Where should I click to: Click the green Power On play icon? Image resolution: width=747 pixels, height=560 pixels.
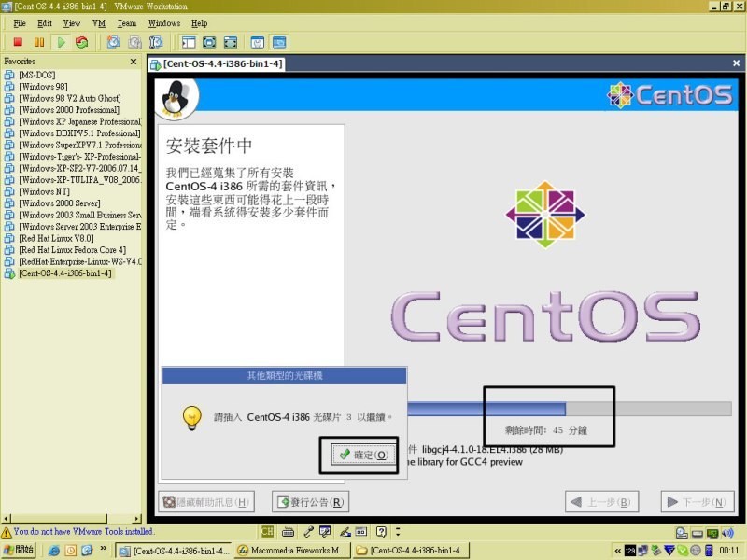click(x=61, y=42)
